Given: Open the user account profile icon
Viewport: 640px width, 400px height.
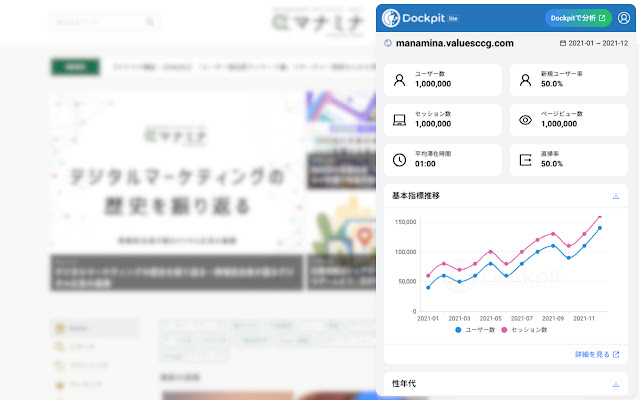Looking at the screenshot, I should point(624,18).
